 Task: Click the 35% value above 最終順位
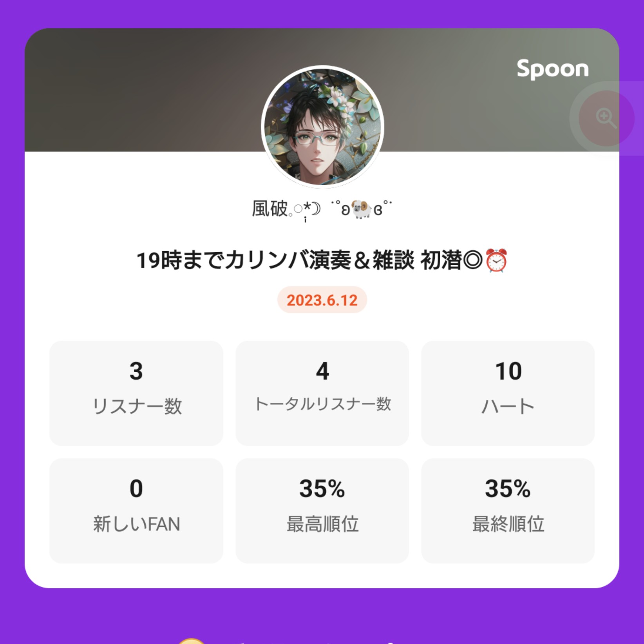tap(508, 488)
